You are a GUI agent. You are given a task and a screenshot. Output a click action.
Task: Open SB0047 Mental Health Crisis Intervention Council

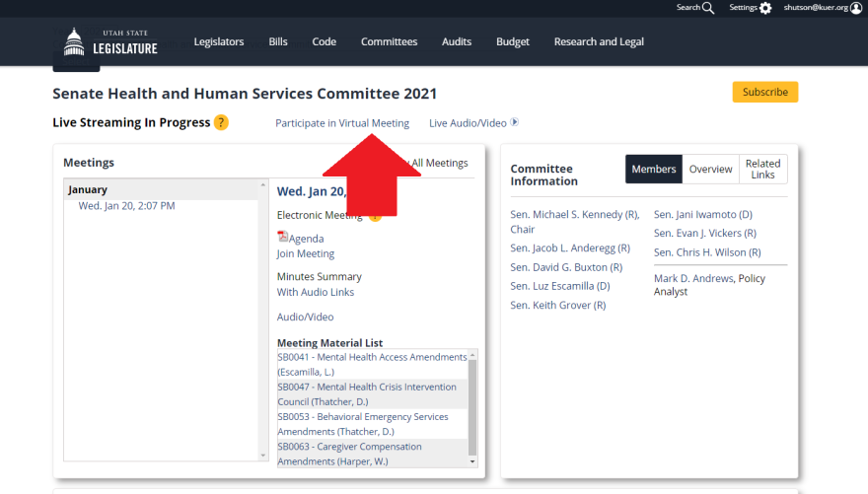367,394
